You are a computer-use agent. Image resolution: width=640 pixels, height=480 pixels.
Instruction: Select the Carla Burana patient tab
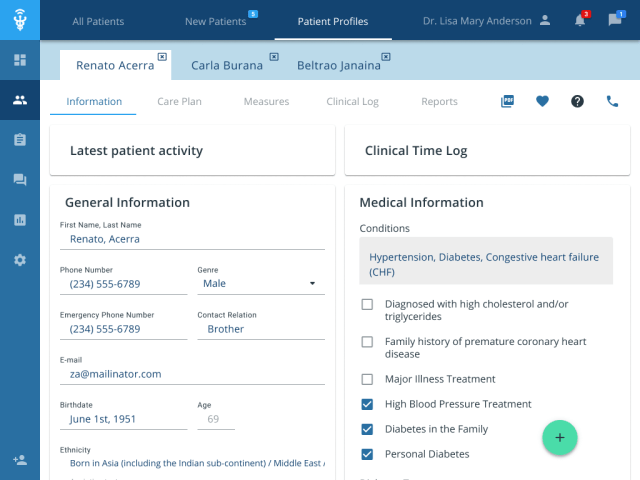point(227,65)
